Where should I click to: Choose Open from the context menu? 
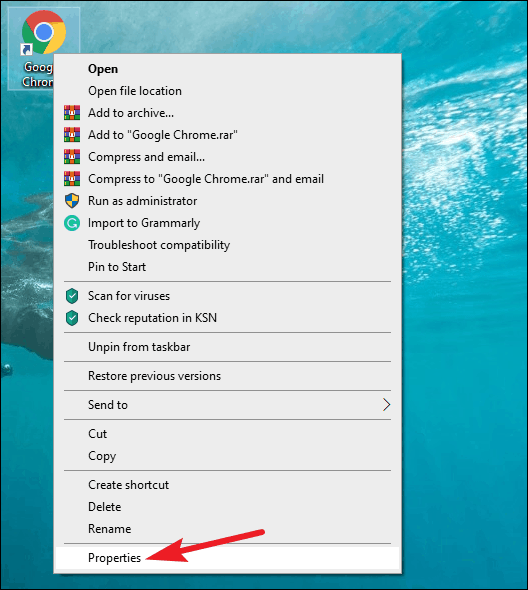227,69
